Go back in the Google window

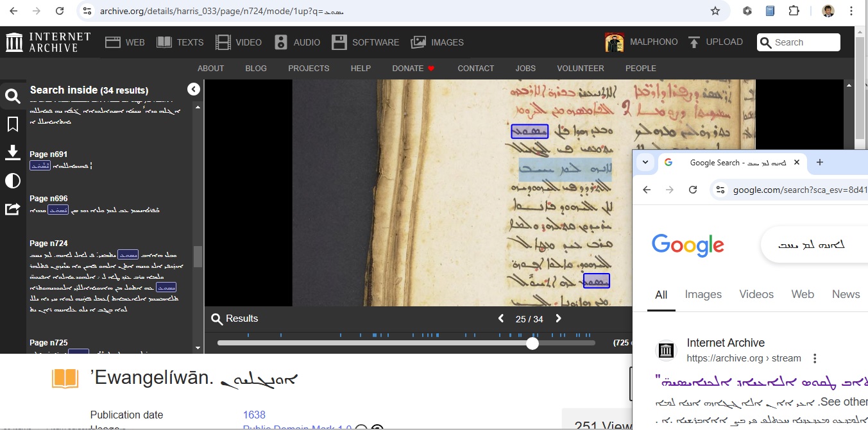click(x=647, y=190)
